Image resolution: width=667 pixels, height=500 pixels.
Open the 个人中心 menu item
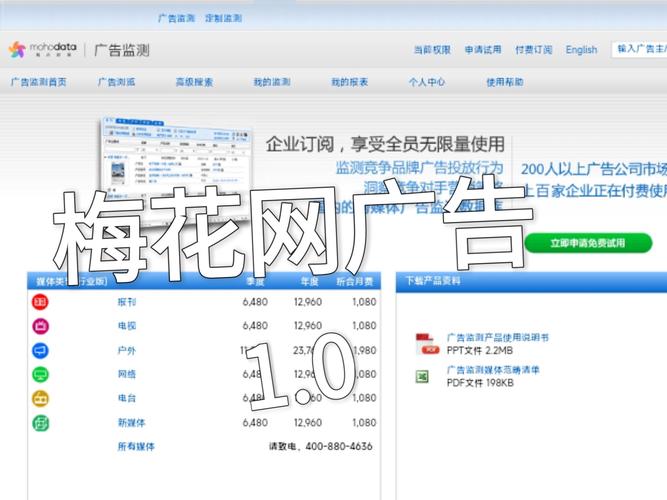427,82
